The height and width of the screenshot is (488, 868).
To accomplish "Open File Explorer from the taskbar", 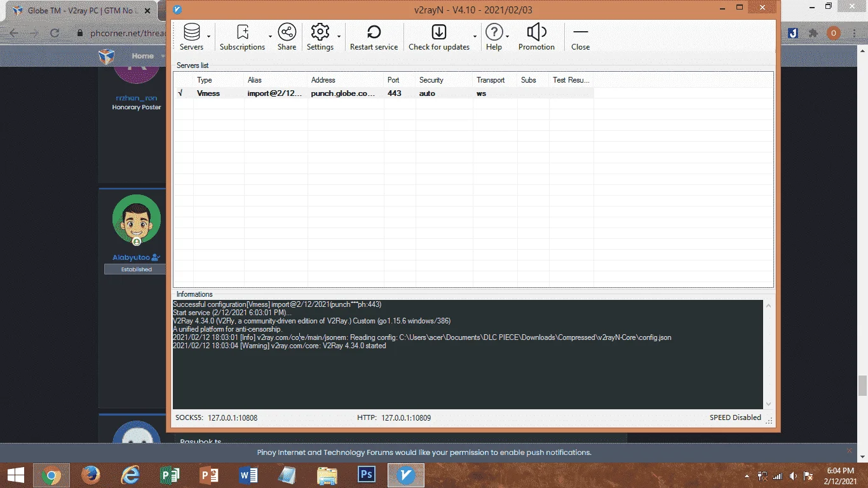I will (327, 475).
